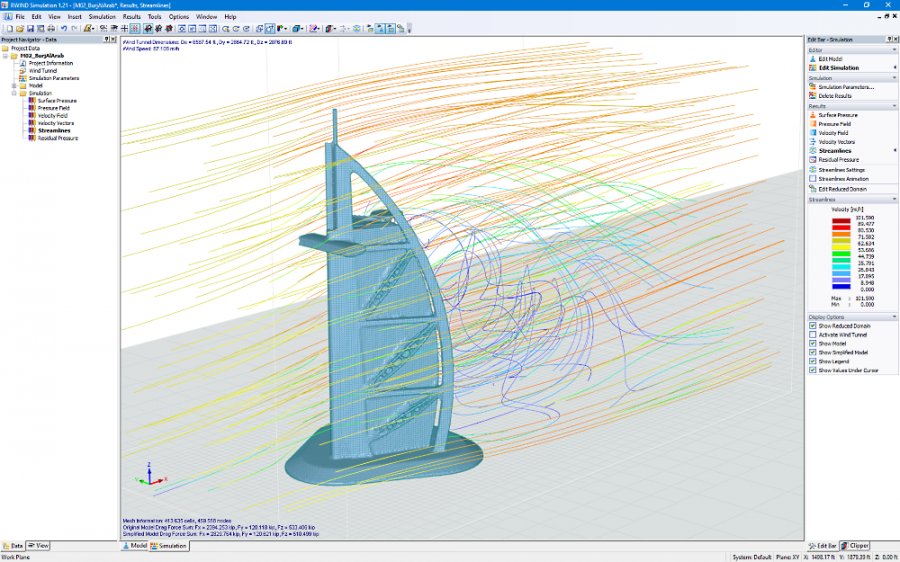This screenshot has height=562, width=900.
Task: Click the Surface Pressure icon in Edit Bar
Action: click(x=813, y=115)
